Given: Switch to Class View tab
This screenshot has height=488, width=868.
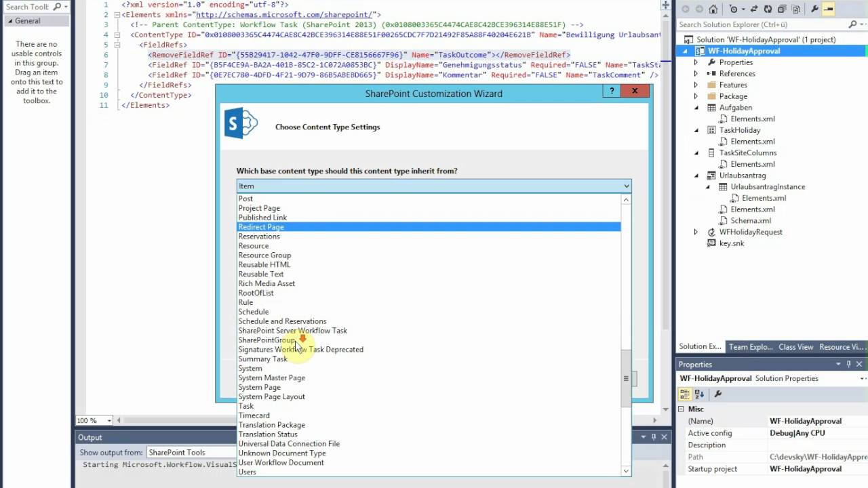Looking at the screenshot, I should 795,347.
